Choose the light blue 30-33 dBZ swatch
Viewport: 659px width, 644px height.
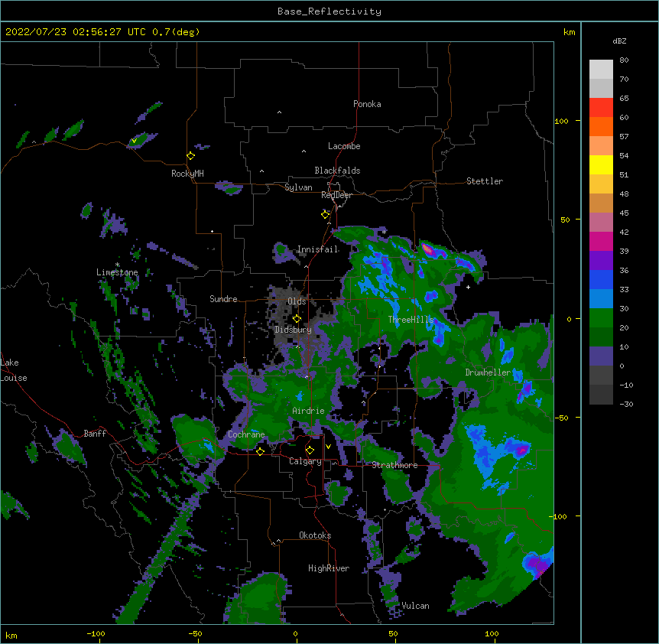(601, 299)
